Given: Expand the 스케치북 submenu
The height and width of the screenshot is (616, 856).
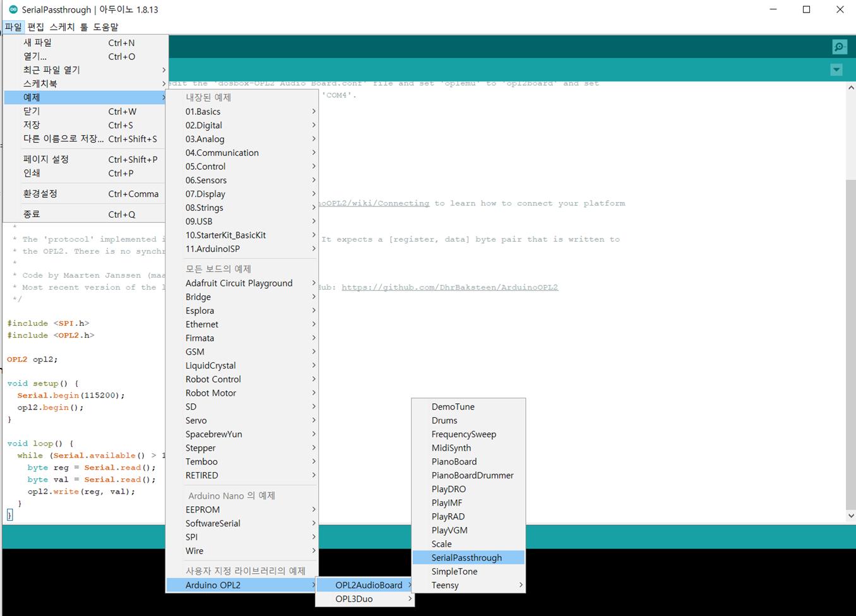Looking at the screenshot, I should tap(86, 83).
